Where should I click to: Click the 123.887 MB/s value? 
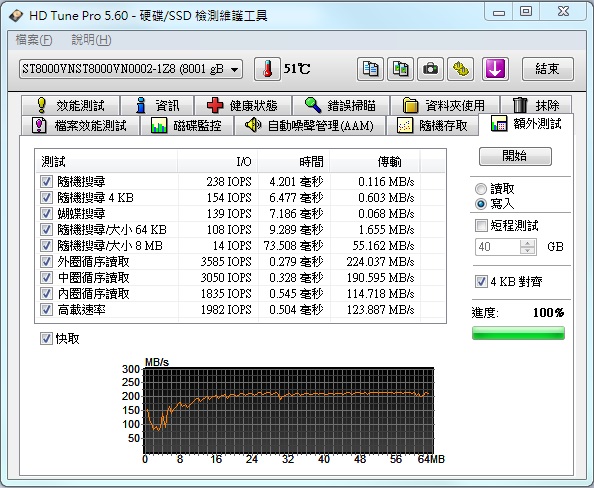click(x=380, y=310)
